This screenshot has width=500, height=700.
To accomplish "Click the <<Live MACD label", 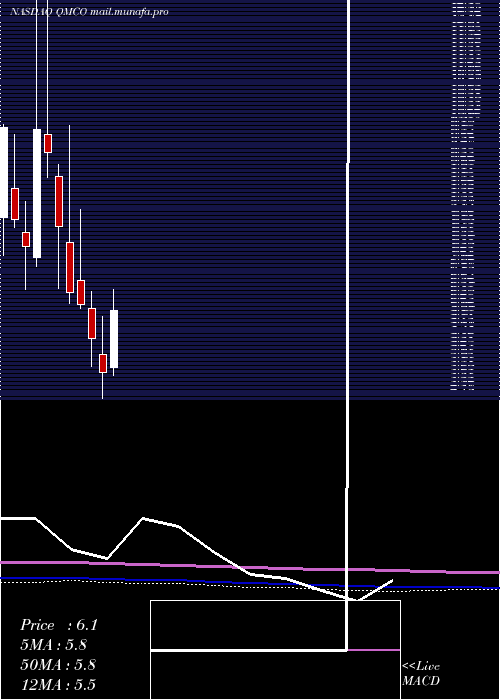I will point(421,674).
